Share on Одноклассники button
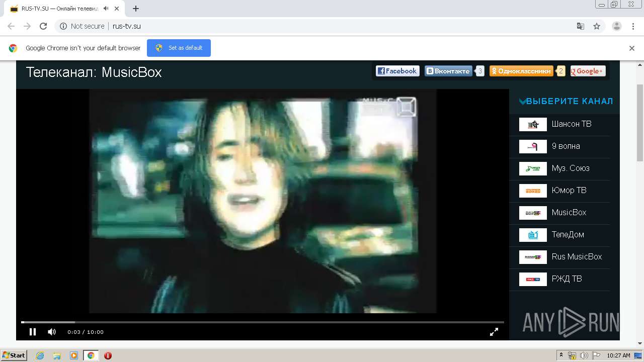The height and width of the screenshot is (362, 644). pos(521,71)
